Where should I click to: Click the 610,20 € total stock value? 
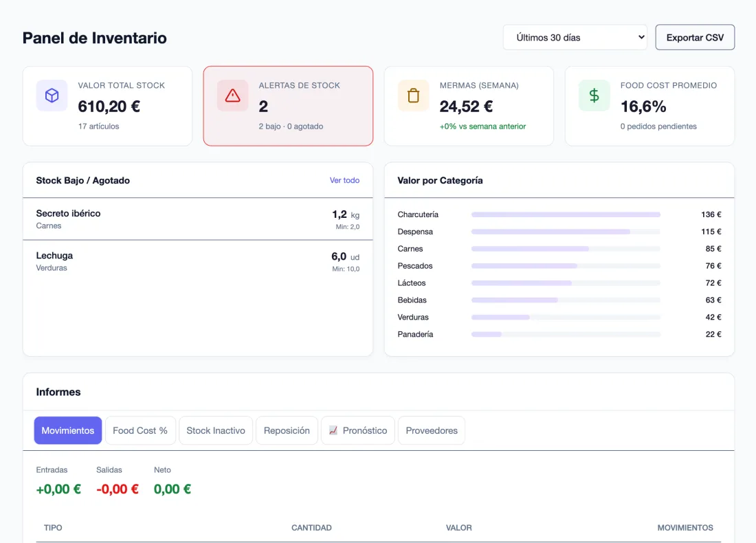pos(109,106)
